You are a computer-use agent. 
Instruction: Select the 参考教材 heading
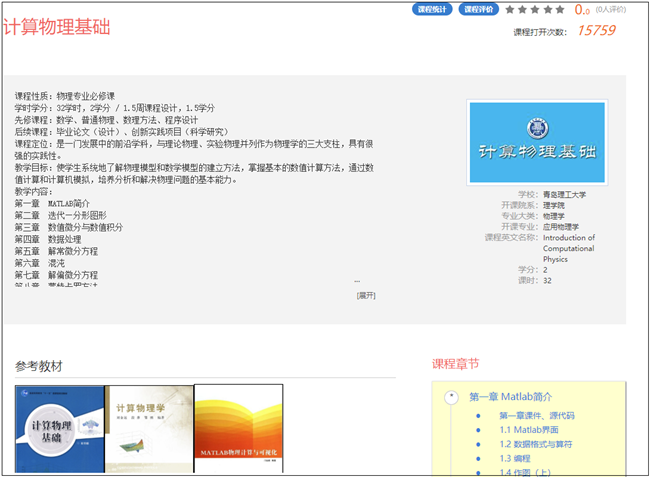point(39,366)
